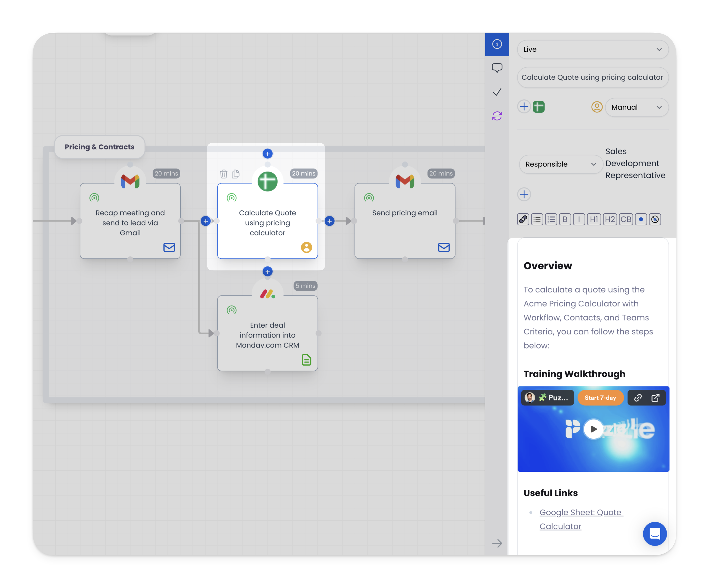Image resolution: width=709 pixels, height=588 pixels.
Task: Click live signal icon on Enter deal card
Action: (x=232, y=310)
